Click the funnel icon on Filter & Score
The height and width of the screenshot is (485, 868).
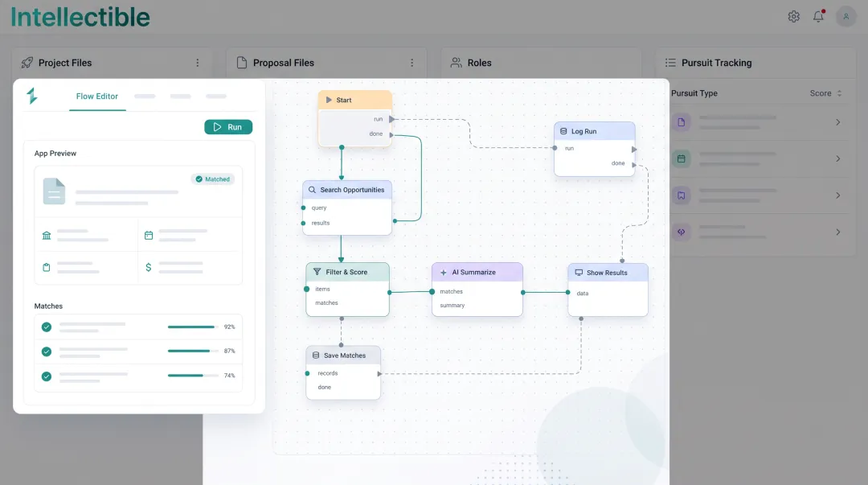coord(317,272)
